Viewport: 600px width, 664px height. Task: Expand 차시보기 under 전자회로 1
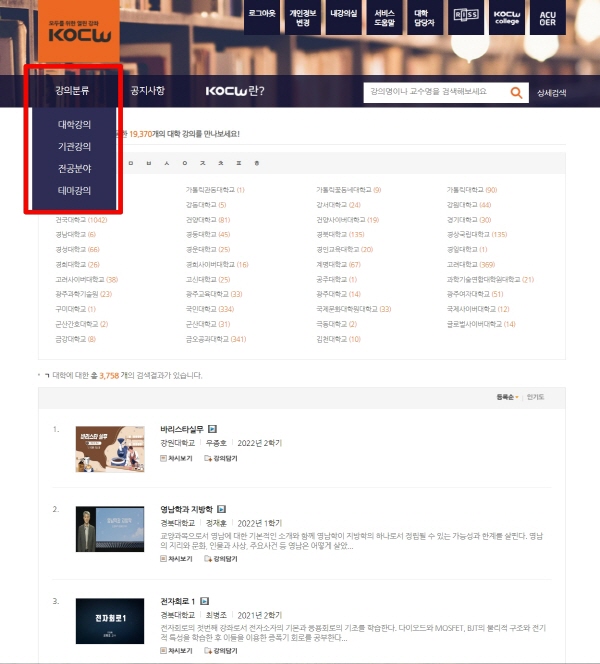point(179,650)
